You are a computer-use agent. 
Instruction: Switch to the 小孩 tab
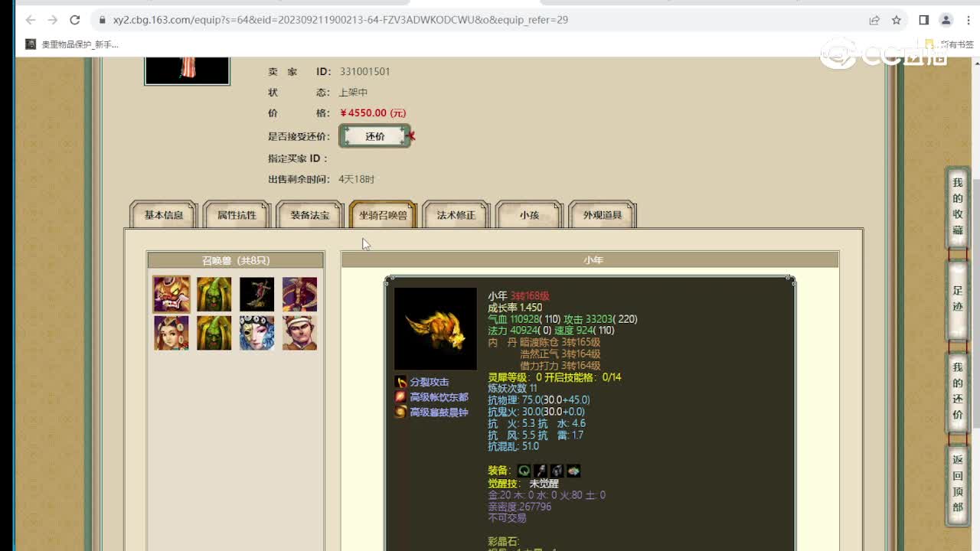[x=530, y=215]
